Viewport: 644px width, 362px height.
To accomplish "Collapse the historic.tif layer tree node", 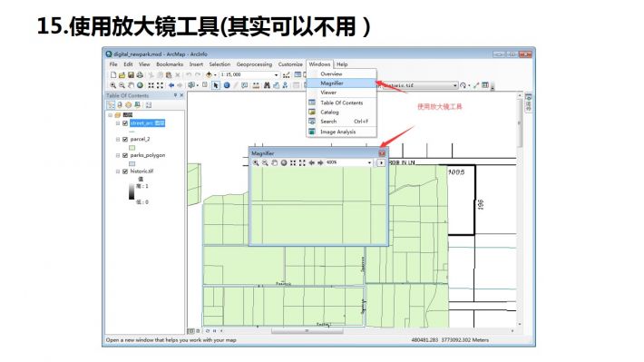I will coord(118,171).
